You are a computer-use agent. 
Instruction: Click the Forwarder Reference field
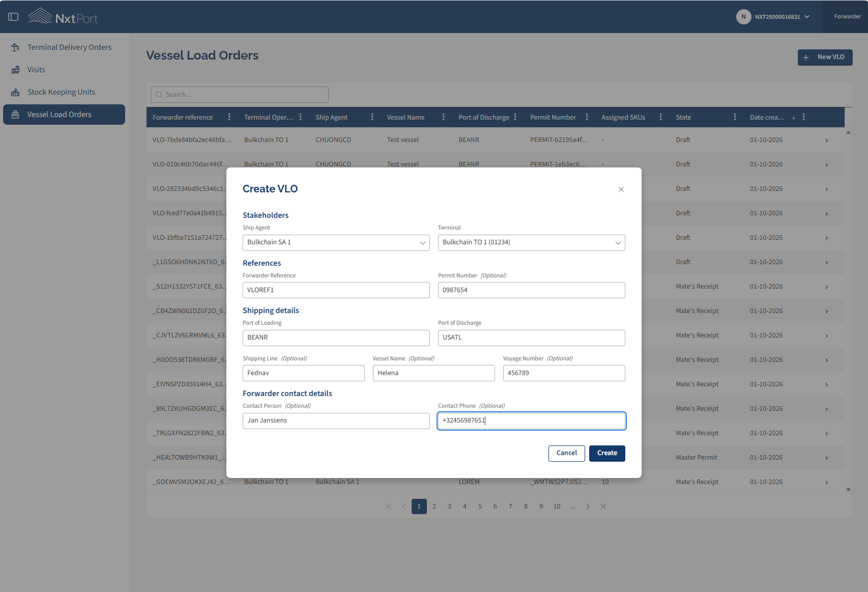[x=336, y=290]
